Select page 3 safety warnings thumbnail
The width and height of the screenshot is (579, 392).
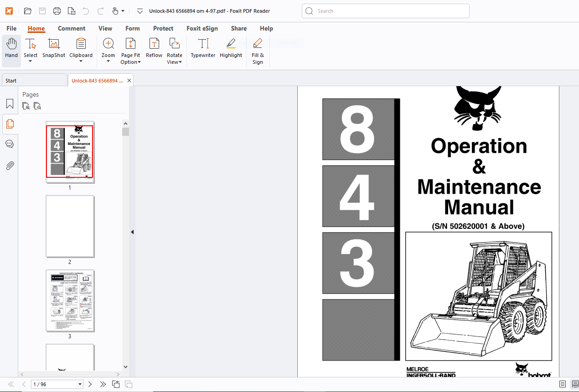coord(70,301)
